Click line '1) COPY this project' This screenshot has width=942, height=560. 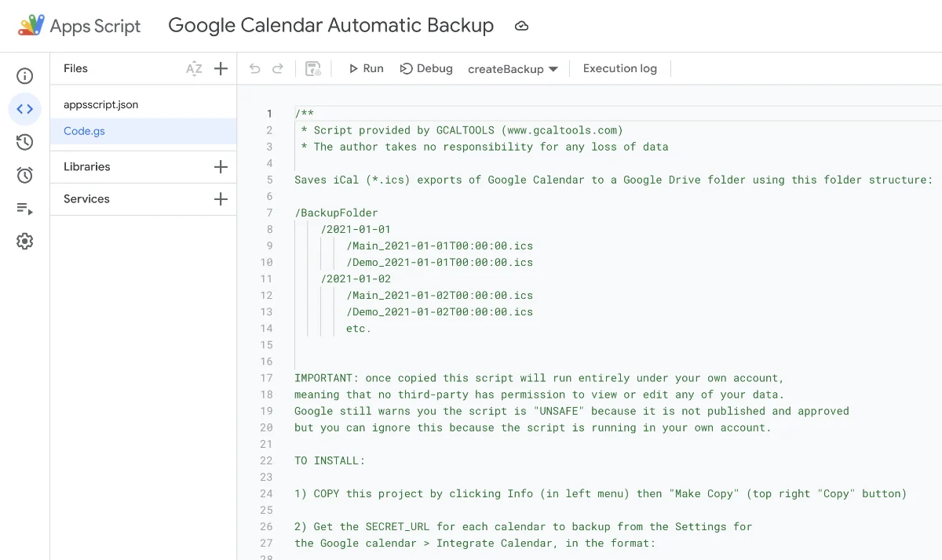(x=601, y=493)
